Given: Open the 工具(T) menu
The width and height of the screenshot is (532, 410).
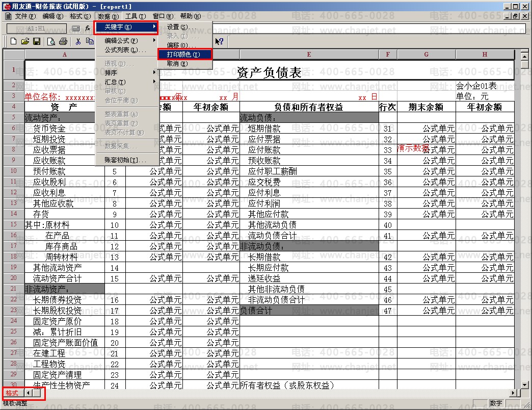Looking at the screenshot, I should 136,16.
